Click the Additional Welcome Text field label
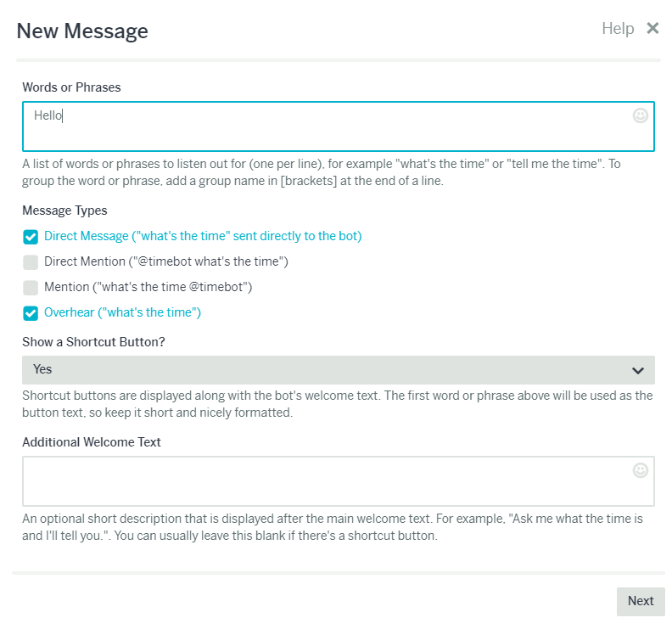Image resolution: width=672 pixels, height=629 pixels. tap(92, 442)
